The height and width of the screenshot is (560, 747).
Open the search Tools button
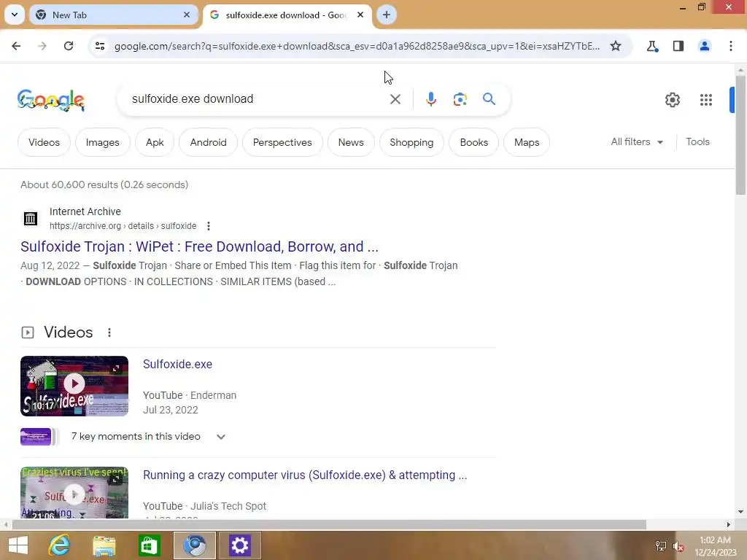tap(697, 142)
